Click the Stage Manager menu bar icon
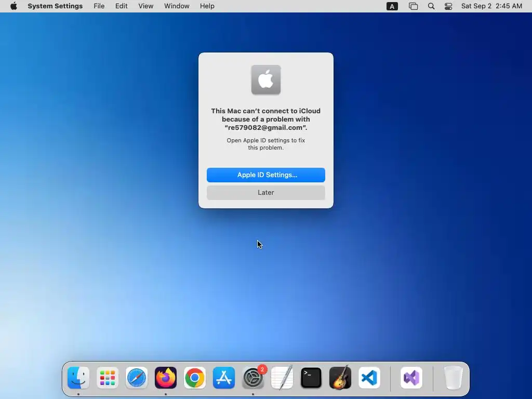 tap(413, 6)
